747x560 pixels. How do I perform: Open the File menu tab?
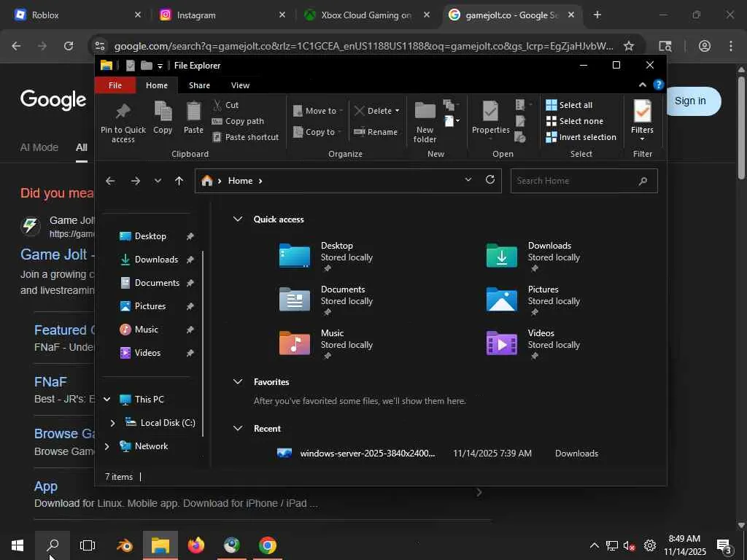(x=115, y=85)
